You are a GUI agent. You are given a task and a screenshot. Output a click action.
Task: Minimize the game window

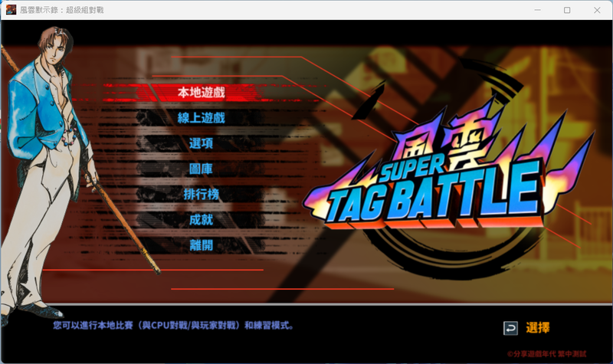[538, 10]
